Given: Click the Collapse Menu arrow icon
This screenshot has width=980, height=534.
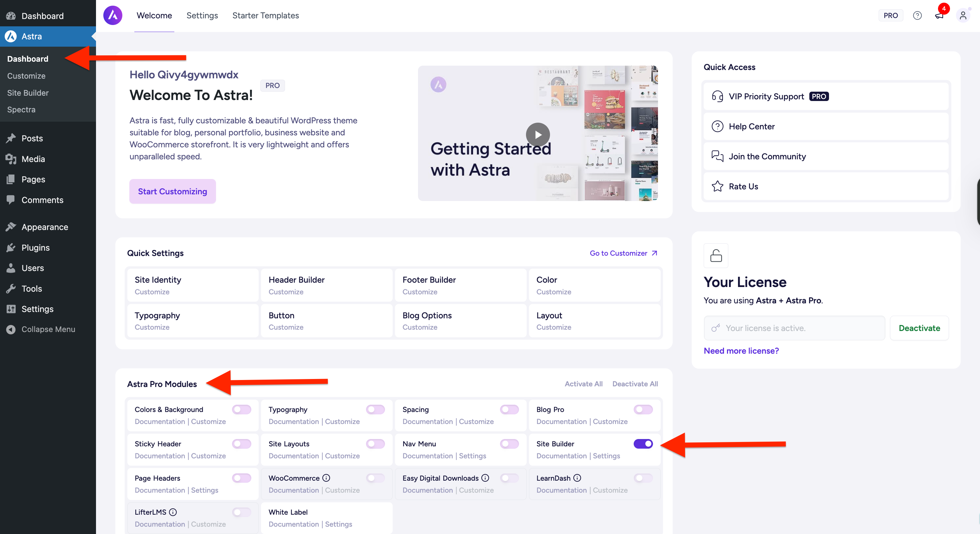Looking at the screenshot, I should coord(11,329).
